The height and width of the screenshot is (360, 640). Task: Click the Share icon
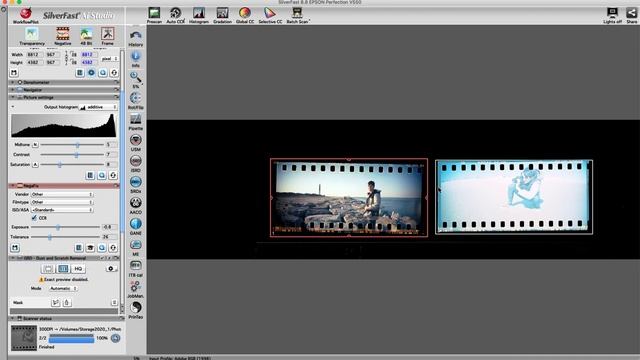click(631, 16)
